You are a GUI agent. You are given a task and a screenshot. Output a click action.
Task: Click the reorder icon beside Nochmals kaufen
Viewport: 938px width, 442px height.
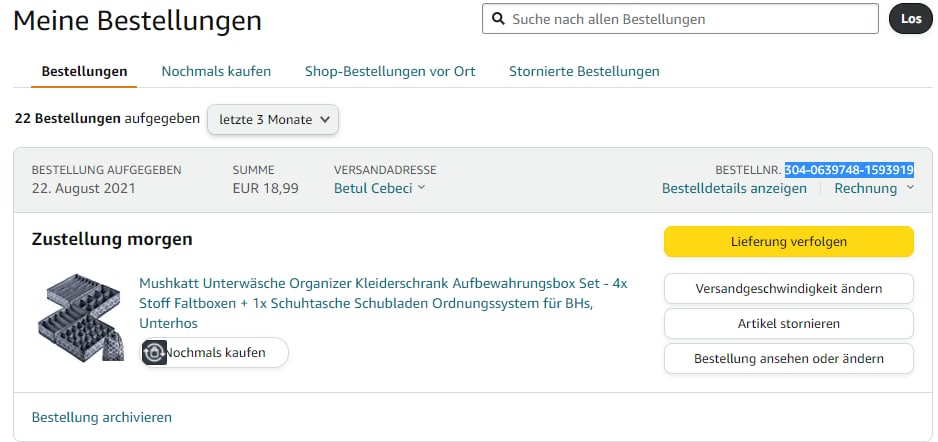[154, 353]
